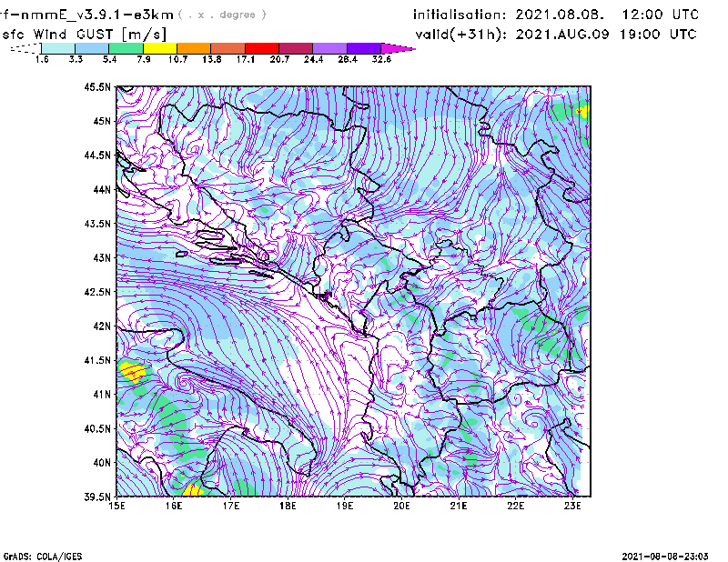Click the legend value 20.7
728x562 pixels.
tap(279, 59)
